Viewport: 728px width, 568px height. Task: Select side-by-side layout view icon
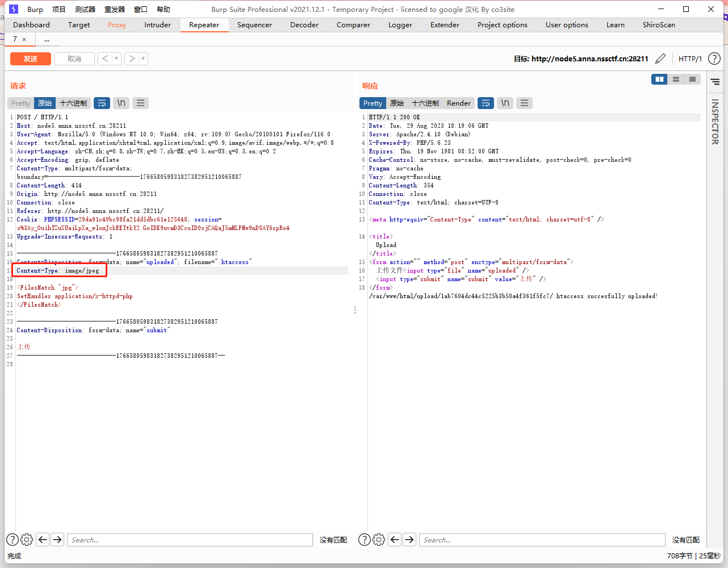pyautogui.click(x=659, y=80)
